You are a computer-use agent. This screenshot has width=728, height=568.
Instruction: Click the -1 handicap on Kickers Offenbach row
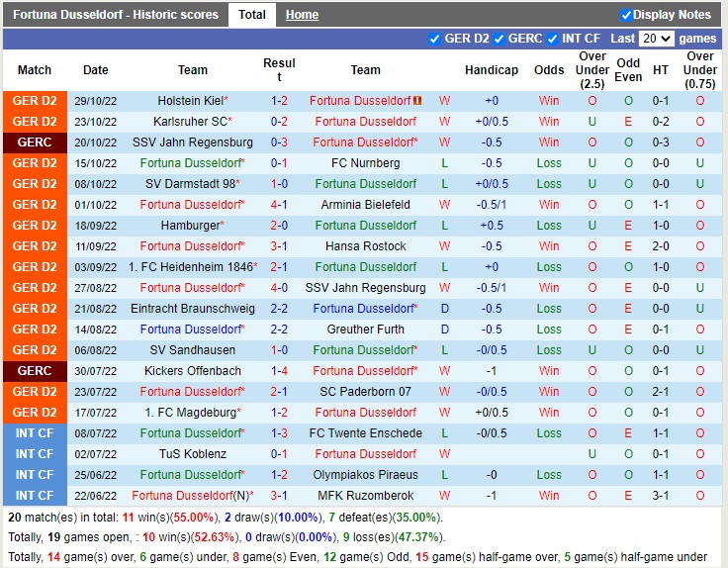tap(492, 371)
